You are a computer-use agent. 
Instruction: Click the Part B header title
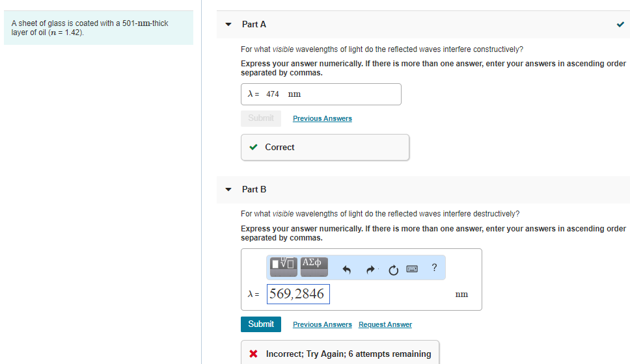coord(254,189)
